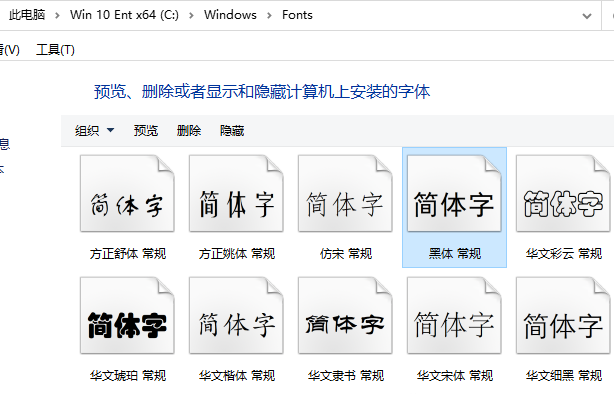614x394 pixels.
Task: Click the 华文细黑 常规 font name label
Action: point(563,376)
